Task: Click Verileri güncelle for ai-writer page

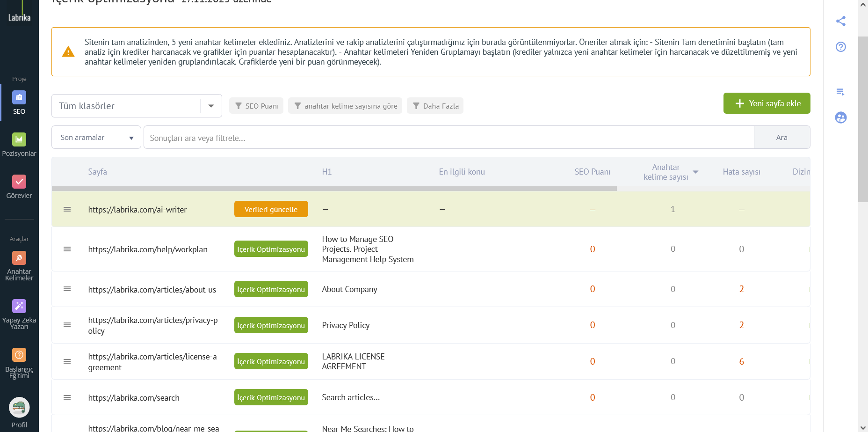Action: pyautogui.click(x=271, y=209)
